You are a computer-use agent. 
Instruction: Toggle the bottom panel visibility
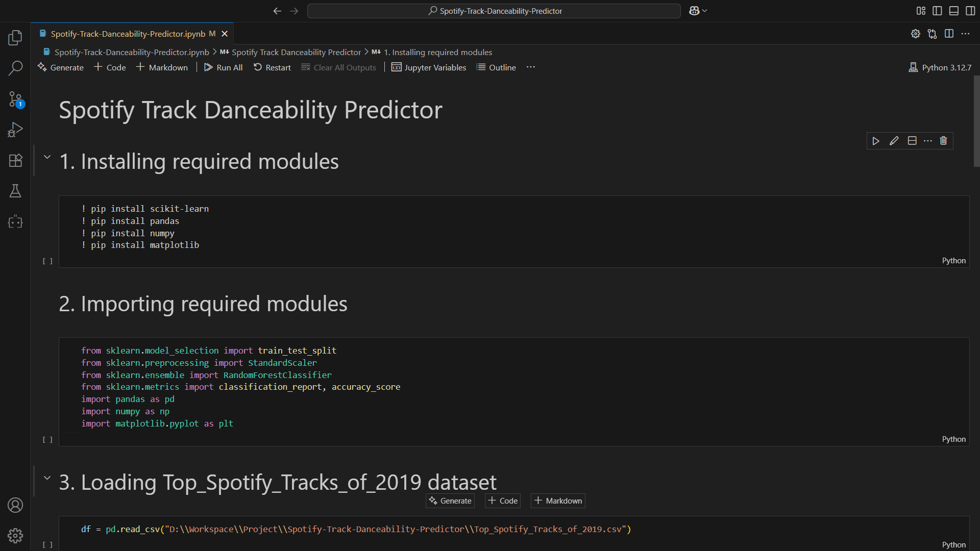coord(954,10)
